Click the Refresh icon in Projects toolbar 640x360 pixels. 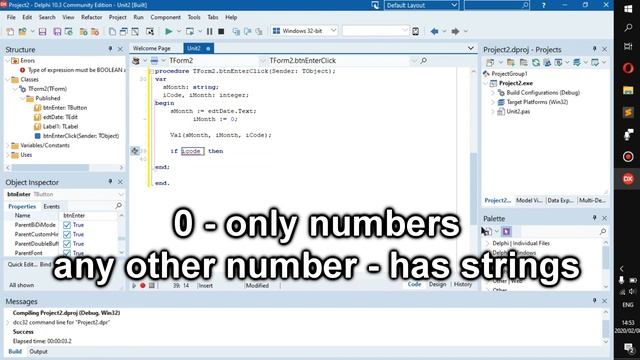coord(536,62)
